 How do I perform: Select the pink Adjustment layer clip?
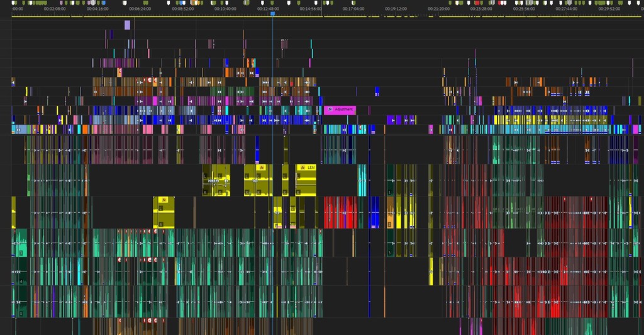tap(340, 110)
